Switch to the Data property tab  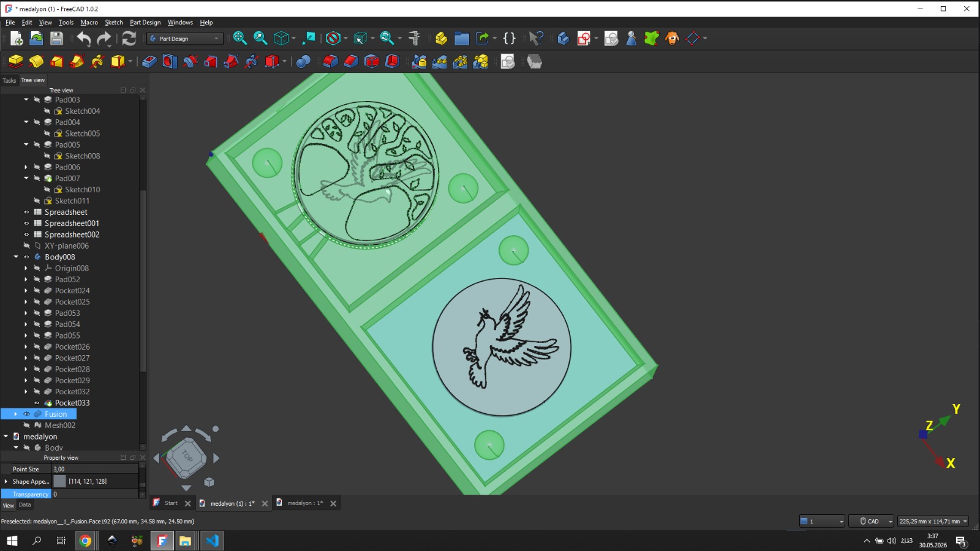pyautogui.click(x=24, y=505)
